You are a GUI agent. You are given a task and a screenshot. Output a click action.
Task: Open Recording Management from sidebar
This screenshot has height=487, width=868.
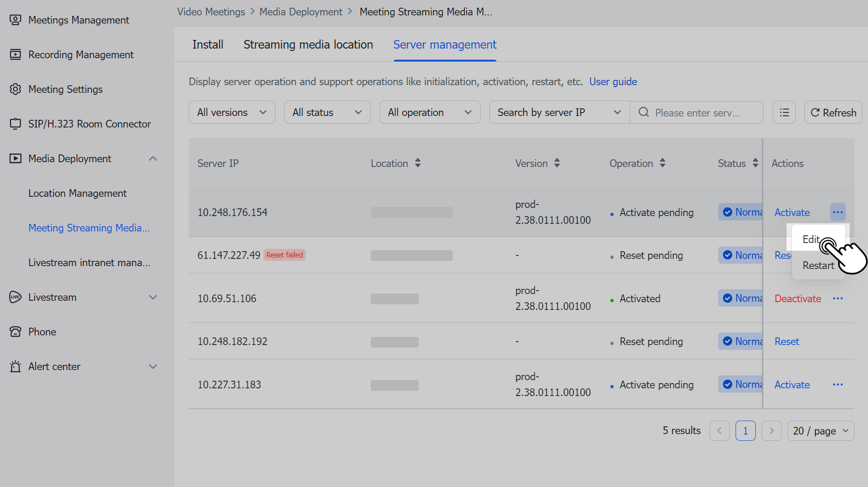(x=81, y=54)
